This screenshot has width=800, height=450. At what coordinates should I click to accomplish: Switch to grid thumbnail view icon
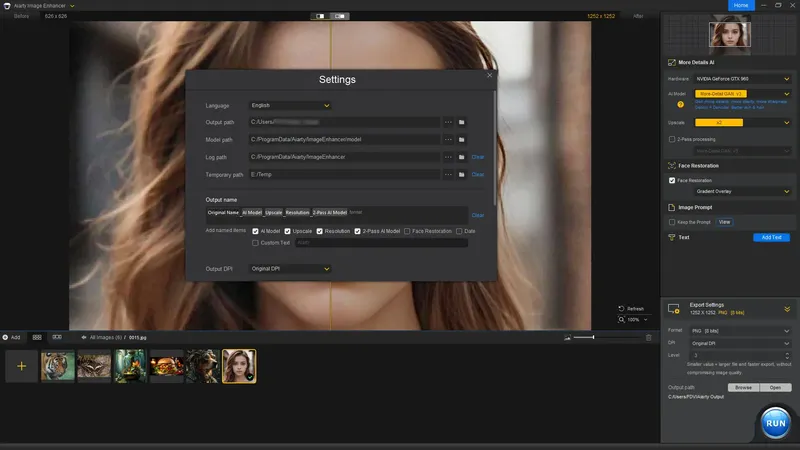(37, 337)
